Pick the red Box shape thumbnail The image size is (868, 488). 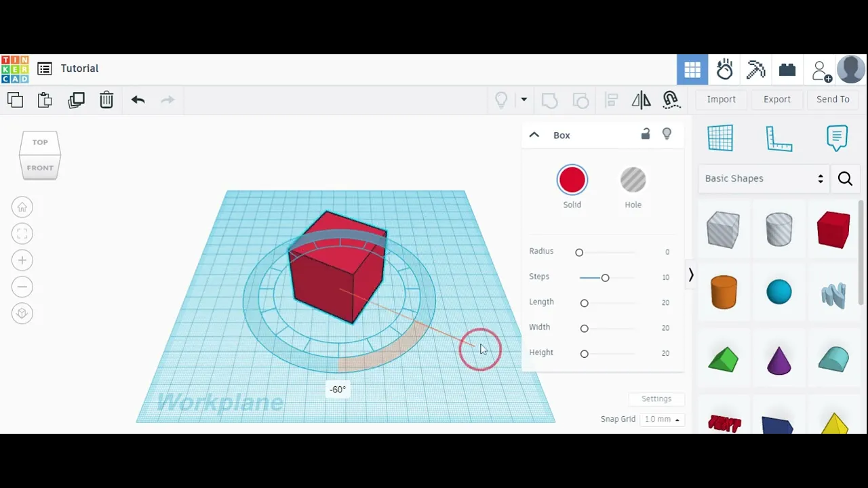(834, 230)
